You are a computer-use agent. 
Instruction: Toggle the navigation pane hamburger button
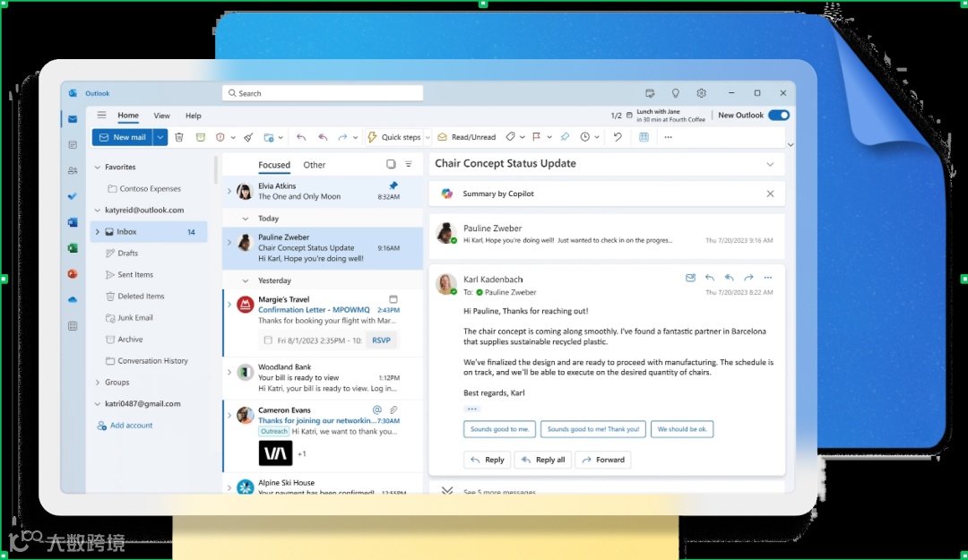click(101, 115)
